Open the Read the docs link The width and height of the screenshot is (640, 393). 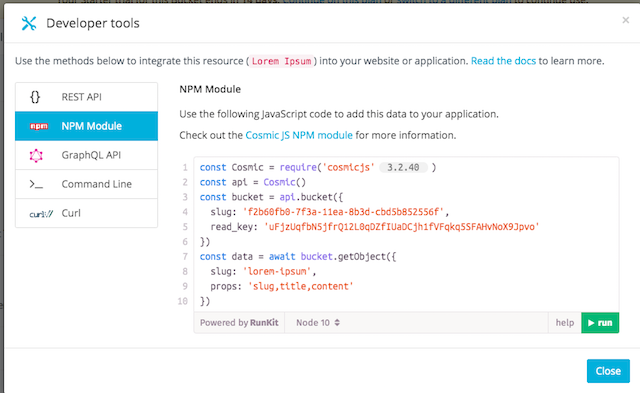point(503,61)
